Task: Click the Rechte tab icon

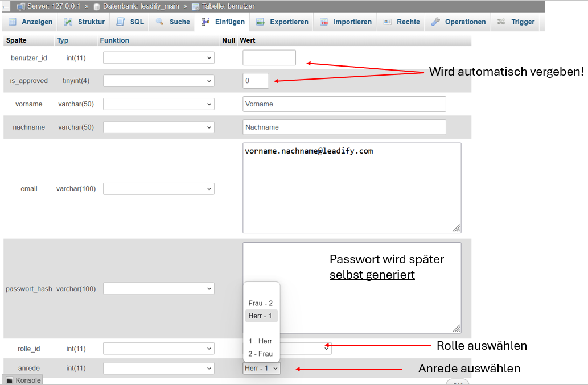Action: coord(388,22)
